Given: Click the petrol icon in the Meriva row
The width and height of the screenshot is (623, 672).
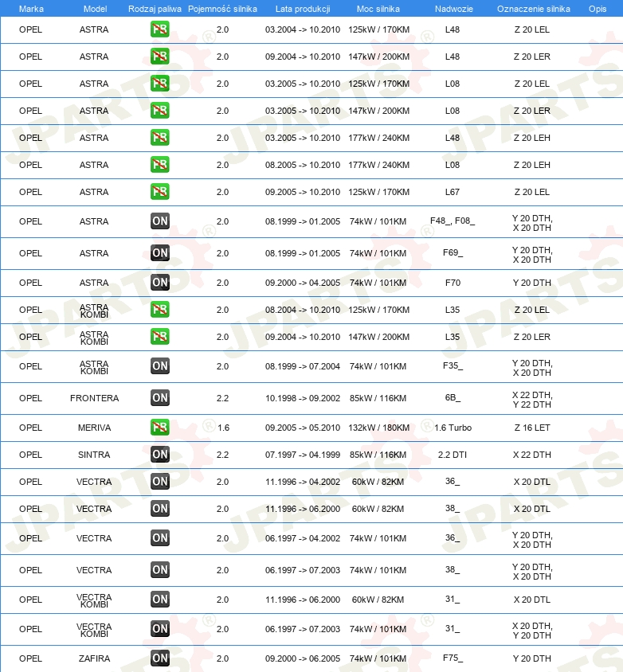Looking at the screenshot, I should coord(159,427).
